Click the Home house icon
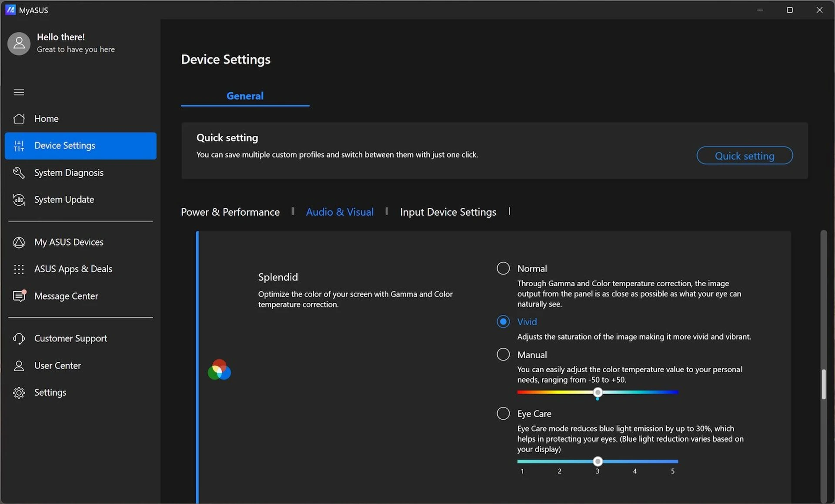This screenshot has width=835, height=504. point(19,119)
